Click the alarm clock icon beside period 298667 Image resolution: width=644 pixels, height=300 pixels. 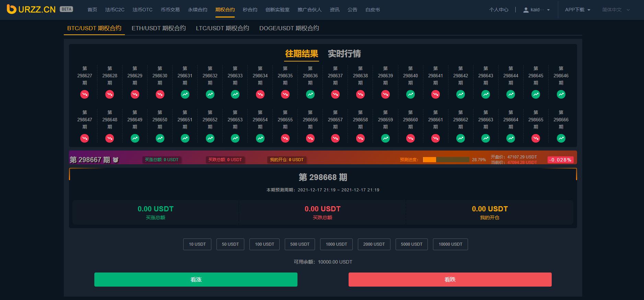[116, 160]
